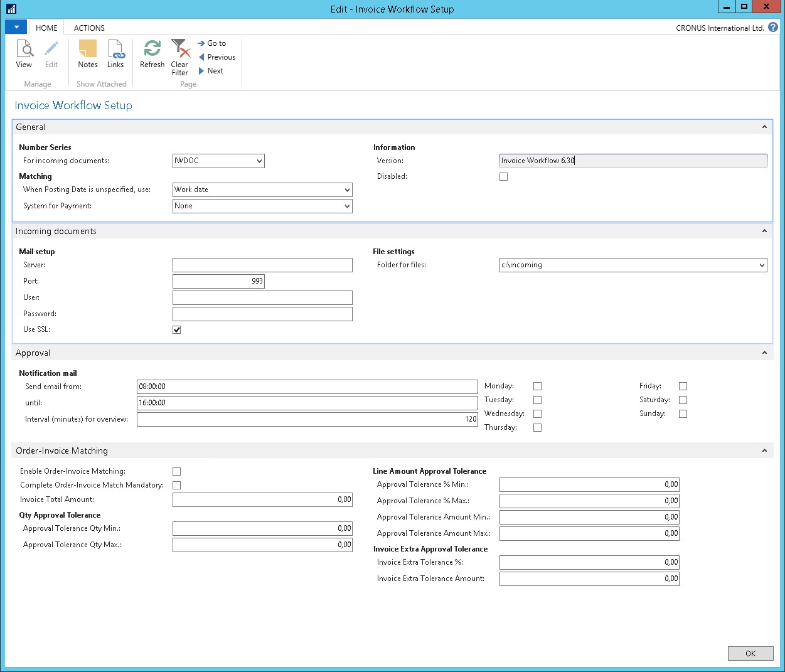Check the Thursday checkbox

pyautogui.click(x=537, y=428)
